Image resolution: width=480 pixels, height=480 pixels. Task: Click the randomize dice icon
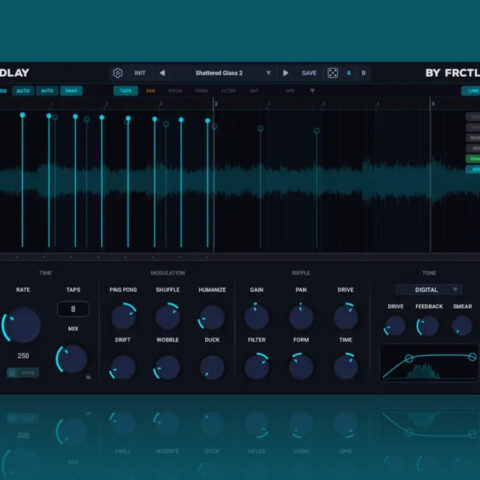332,73
